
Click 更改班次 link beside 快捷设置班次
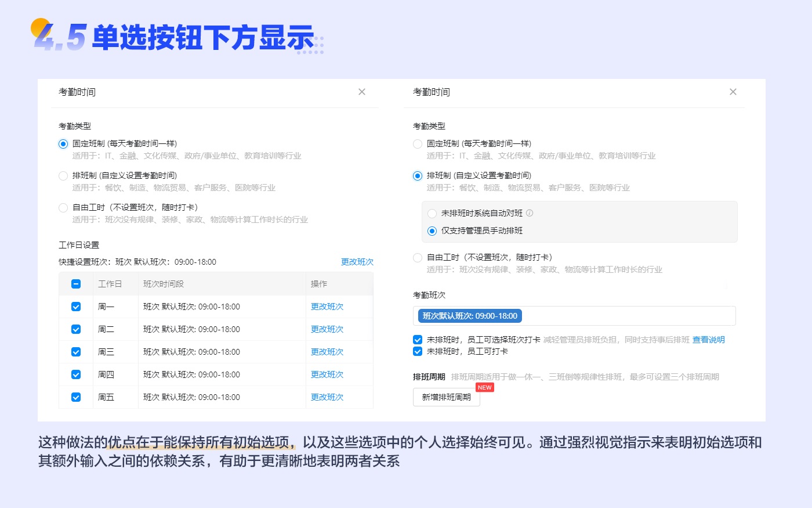click(x=357, y=262)
